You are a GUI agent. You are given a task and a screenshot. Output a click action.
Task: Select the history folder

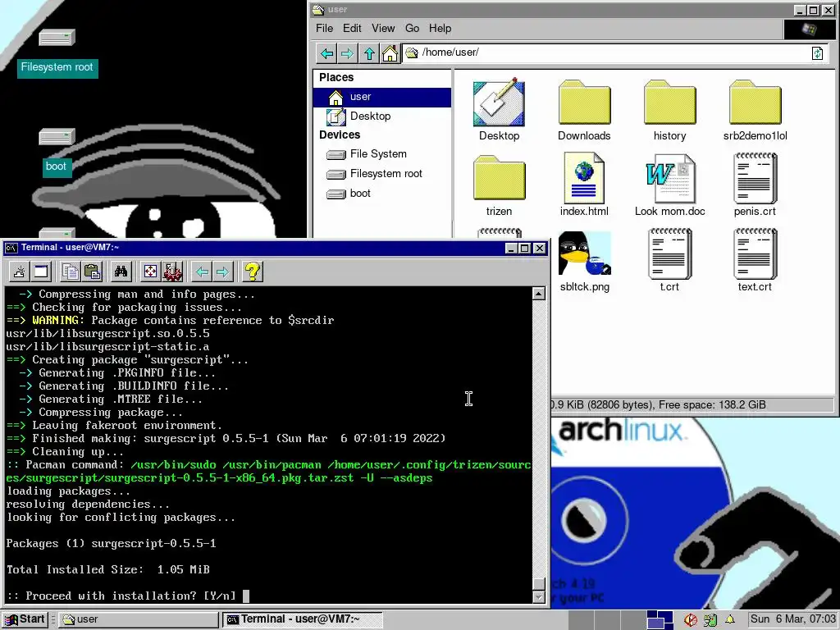669,111
